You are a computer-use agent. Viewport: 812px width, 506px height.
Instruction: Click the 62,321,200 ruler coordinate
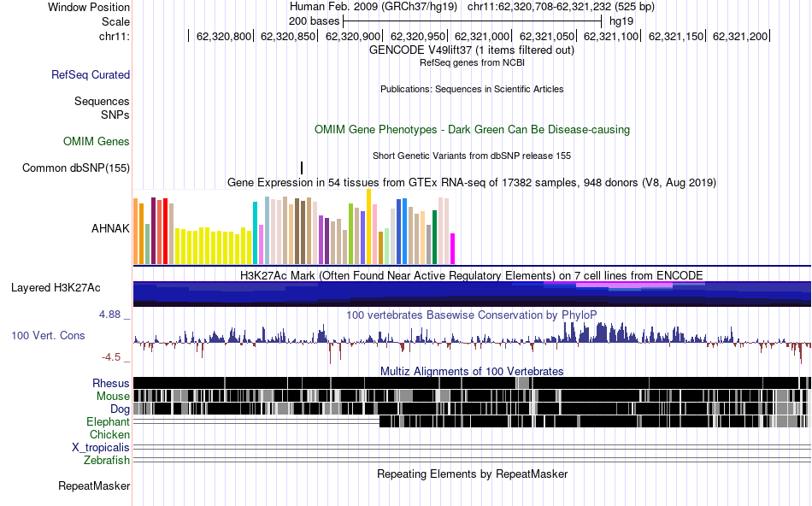(740, 36)
